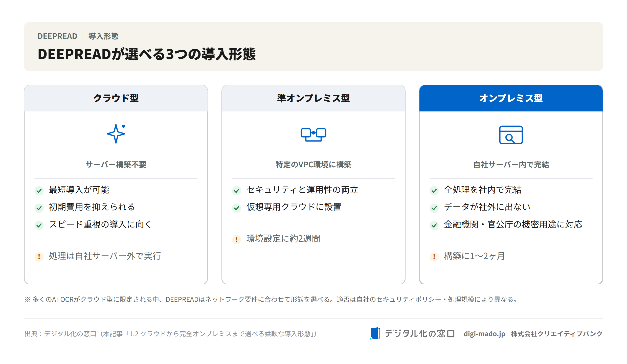This screenshot has width=627, height=364.
Task: Click the text 処理は自社サーバー外で実行
Action: pyautogui.click(x=105, y=256)
